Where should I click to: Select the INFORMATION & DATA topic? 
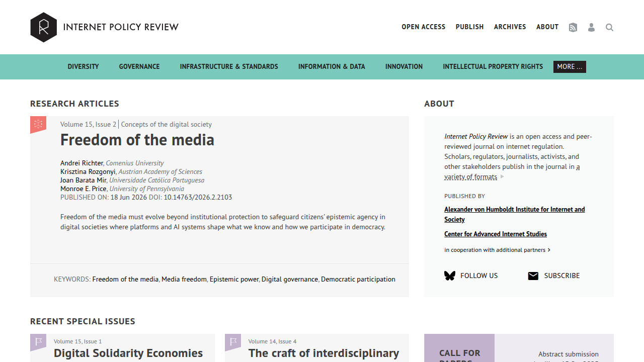332,66
